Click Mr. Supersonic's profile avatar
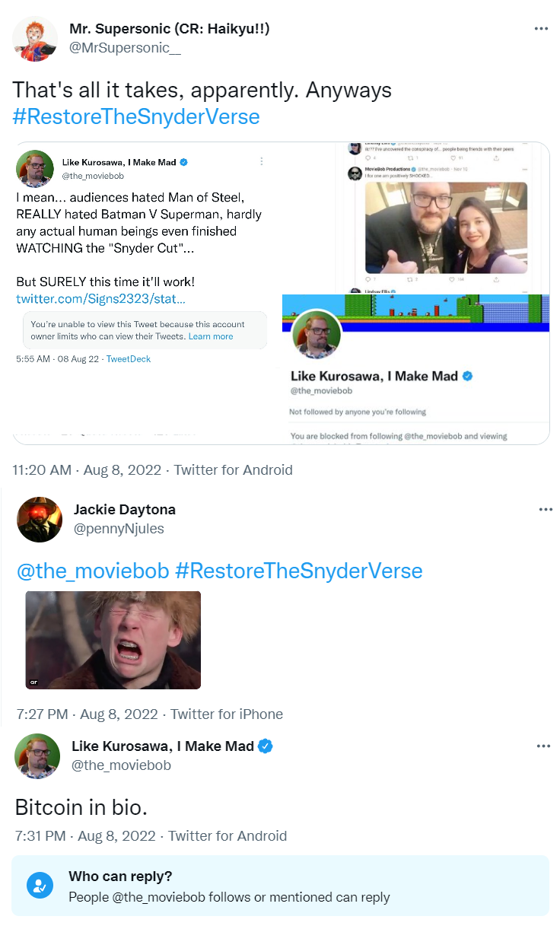Viewport: 560px width, 929px height. [35, 39]
